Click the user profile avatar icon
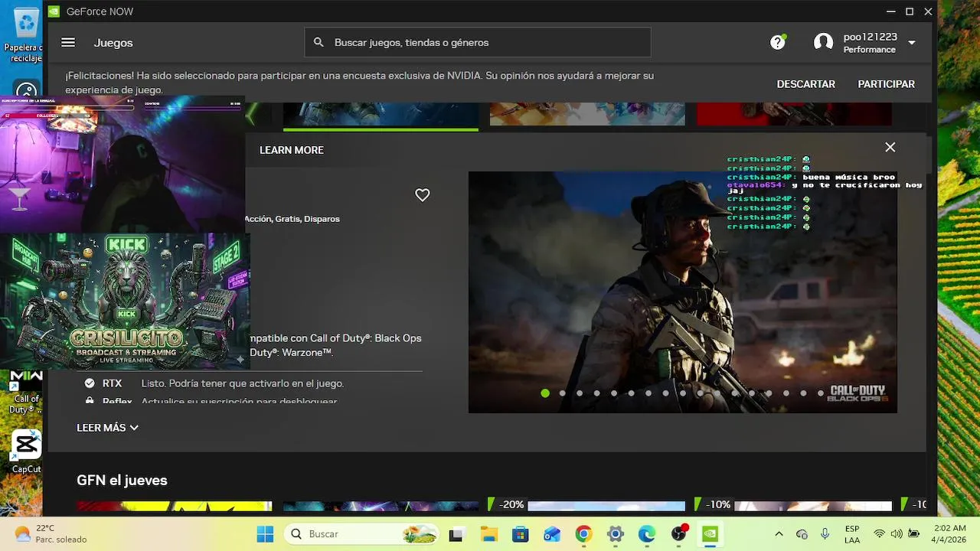 click(824, 43)
